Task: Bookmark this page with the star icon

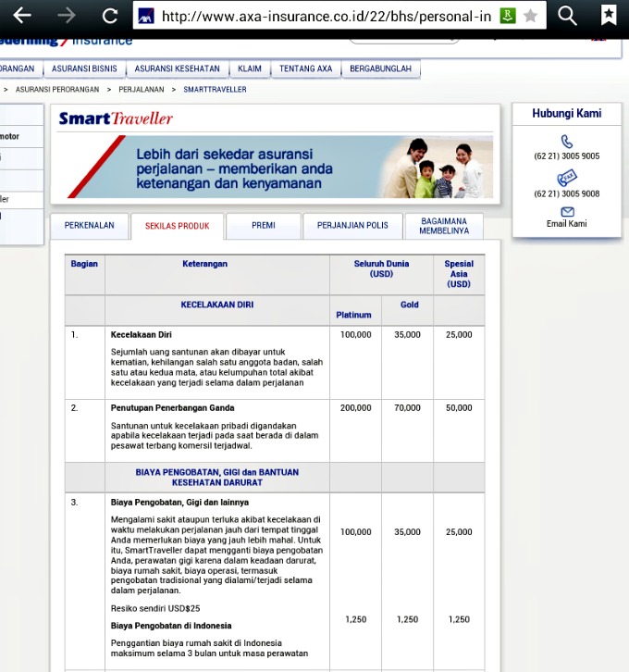Action: tap(531, 16)
